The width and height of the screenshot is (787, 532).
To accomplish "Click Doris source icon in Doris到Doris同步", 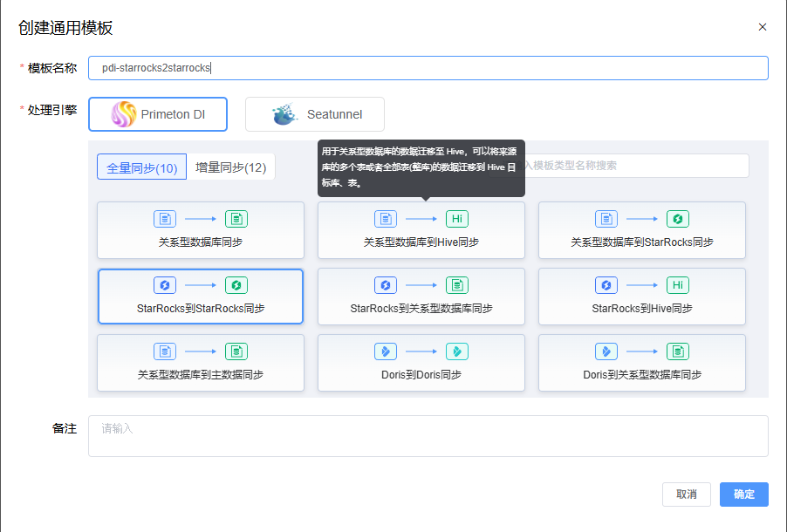I will point(386,351).
